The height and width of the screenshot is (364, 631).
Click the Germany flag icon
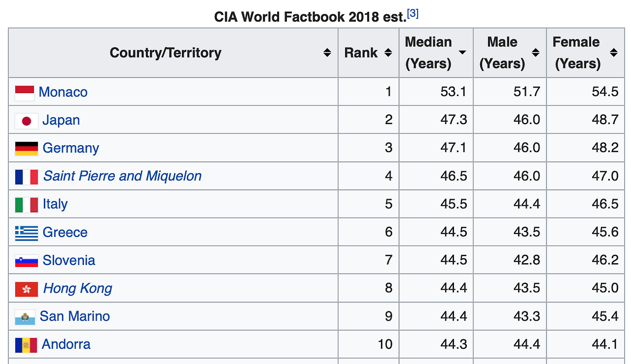27,148
